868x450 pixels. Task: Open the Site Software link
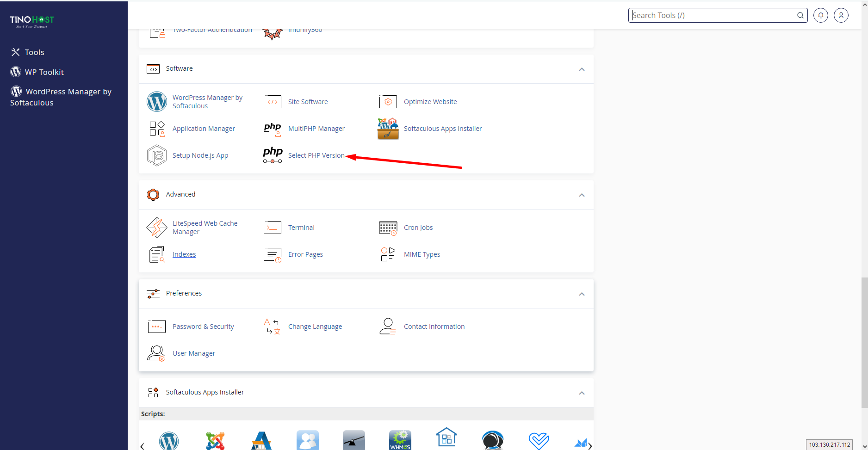[x=308, y=102]
